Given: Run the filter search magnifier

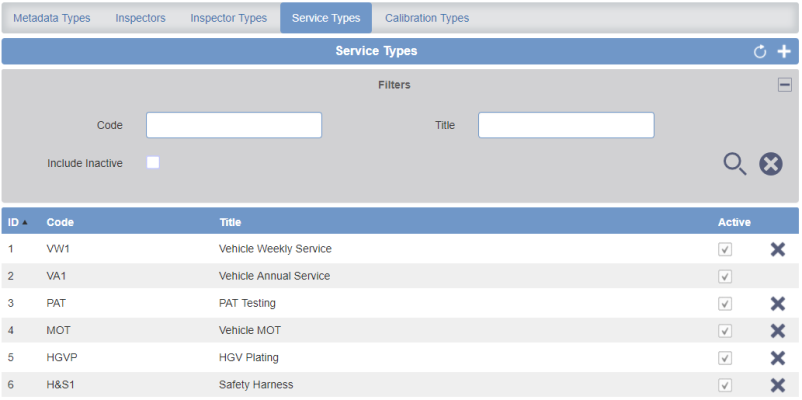Looking at the screenshot, I should tap(735, 165).
